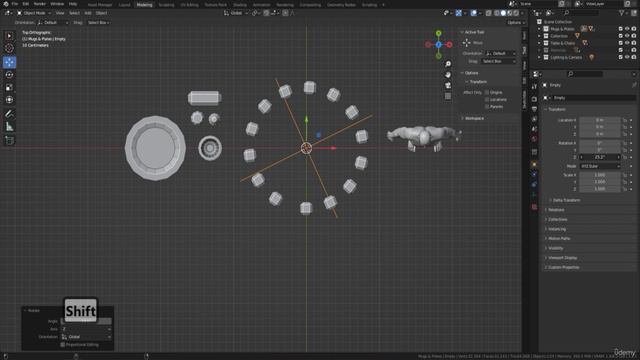Click the red X axis gizmo ball

tap(449, 44)
